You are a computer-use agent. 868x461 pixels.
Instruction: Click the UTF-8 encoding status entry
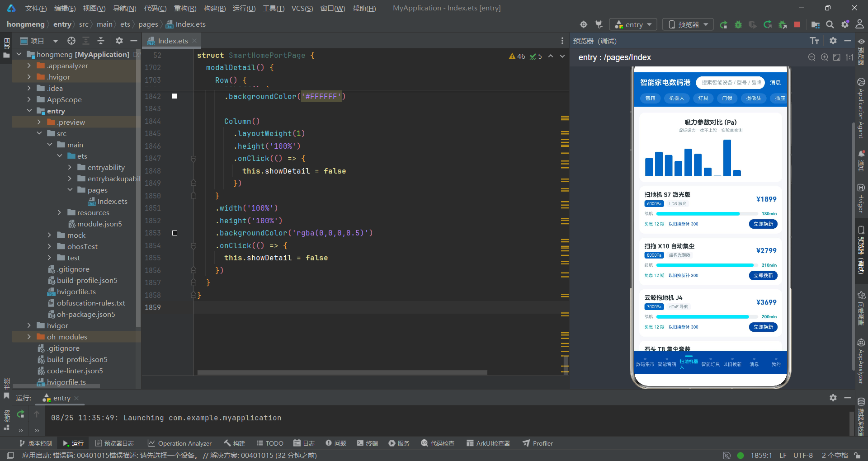point(803,455)
